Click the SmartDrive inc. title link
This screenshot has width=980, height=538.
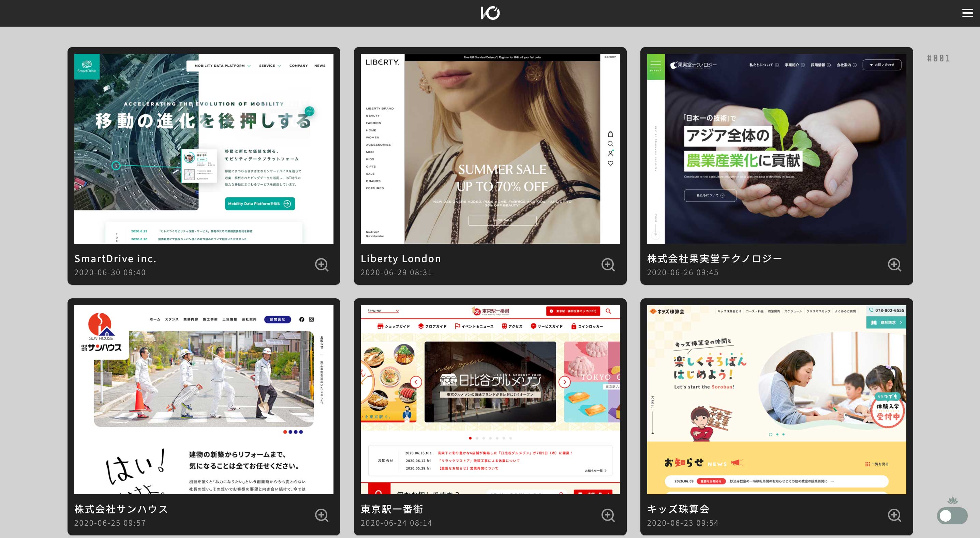(115, 258)
